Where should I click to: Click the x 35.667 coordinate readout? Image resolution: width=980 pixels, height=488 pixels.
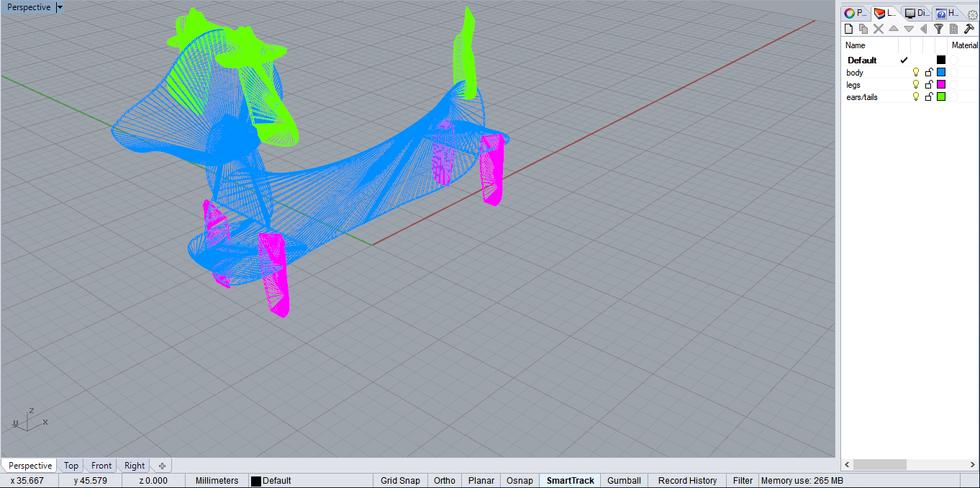click(28, 481)
